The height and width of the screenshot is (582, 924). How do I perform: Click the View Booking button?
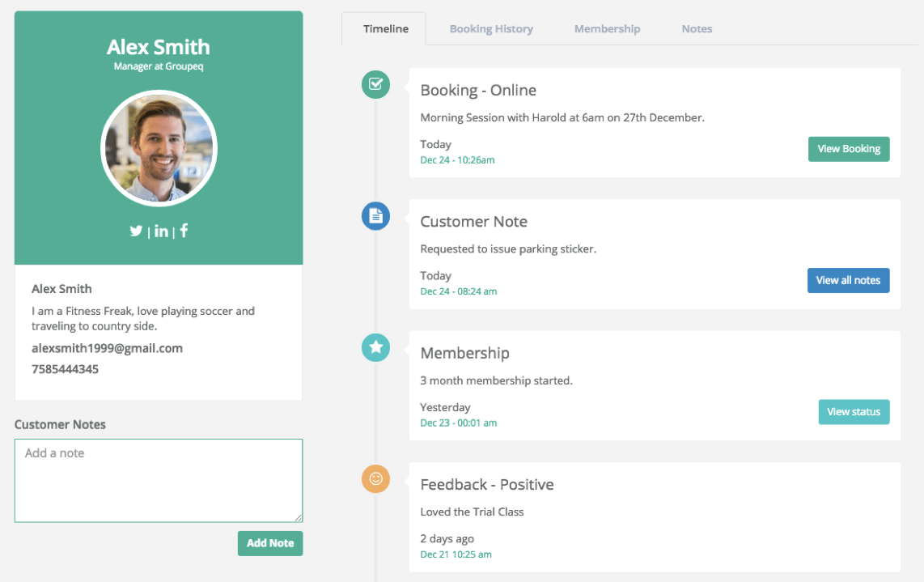(x=849, y=149)
